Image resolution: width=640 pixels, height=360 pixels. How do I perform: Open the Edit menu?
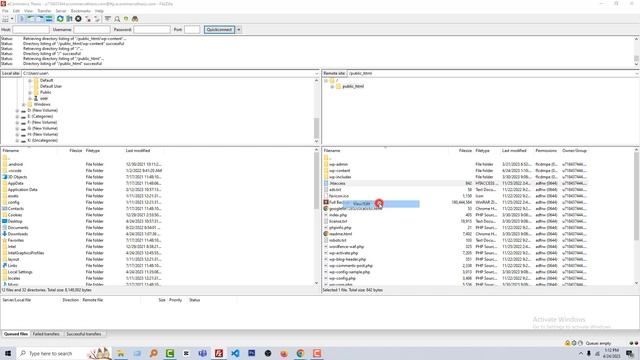pos(16,11)
